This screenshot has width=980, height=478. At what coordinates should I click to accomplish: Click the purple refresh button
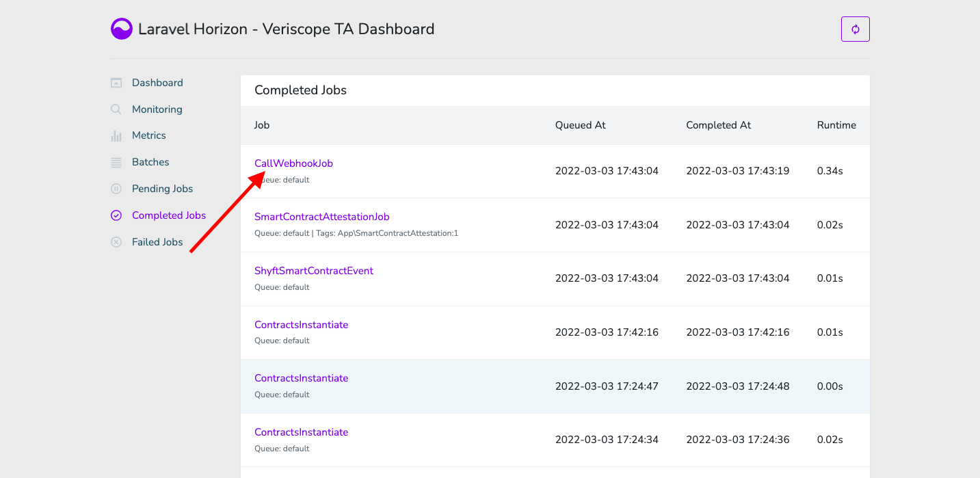tap(855, 29)
